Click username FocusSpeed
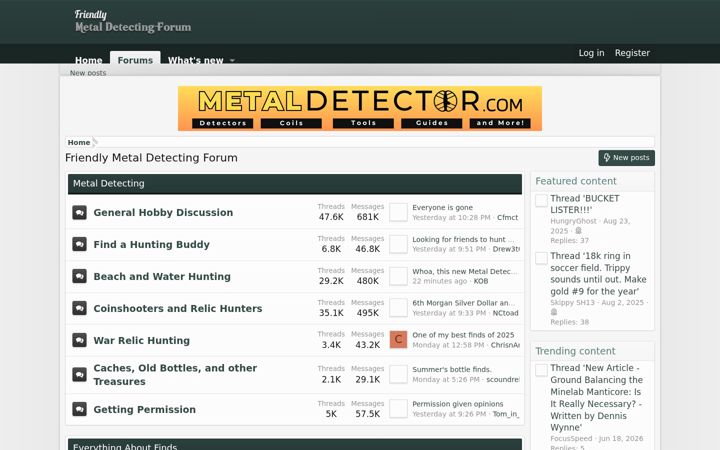720x450 pixels. 571,439
